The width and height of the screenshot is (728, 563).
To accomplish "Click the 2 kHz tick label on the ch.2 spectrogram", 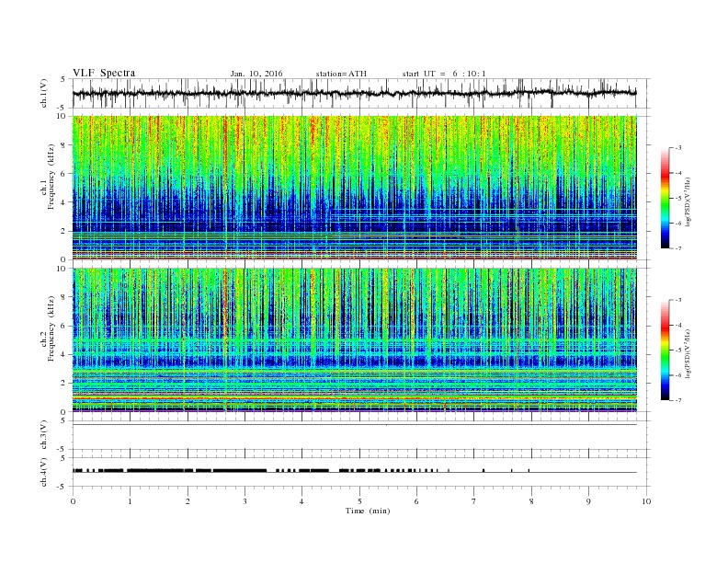I will [64, 384].
